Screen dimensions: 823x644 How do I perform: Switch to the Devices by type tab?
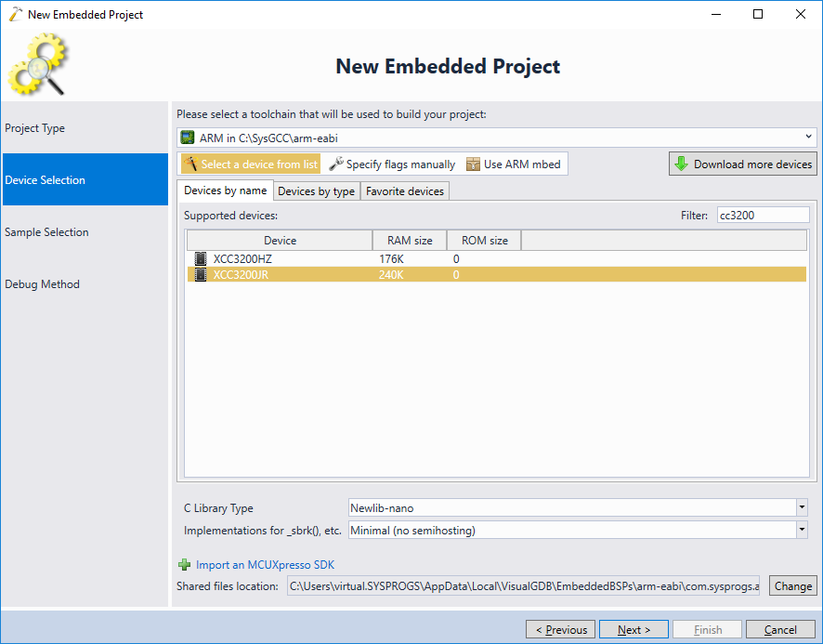(x=317, y=191)
